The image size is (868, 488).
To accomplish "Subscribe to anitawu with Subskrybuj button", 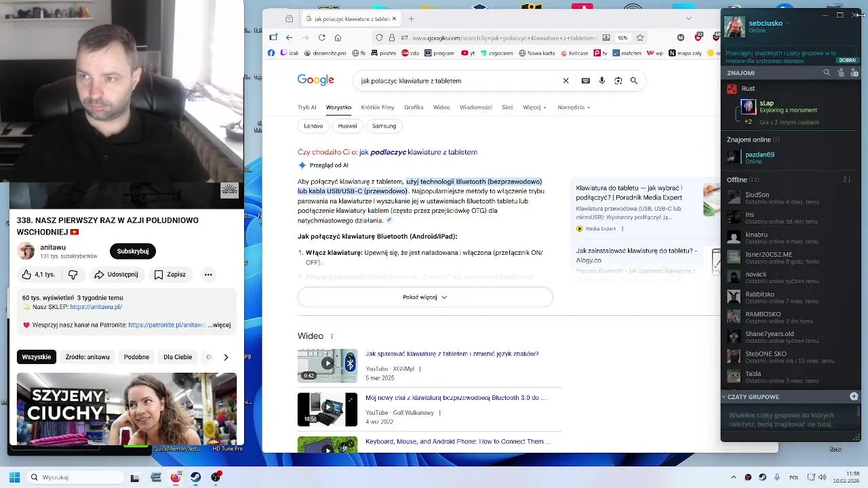I will (133, 251).
